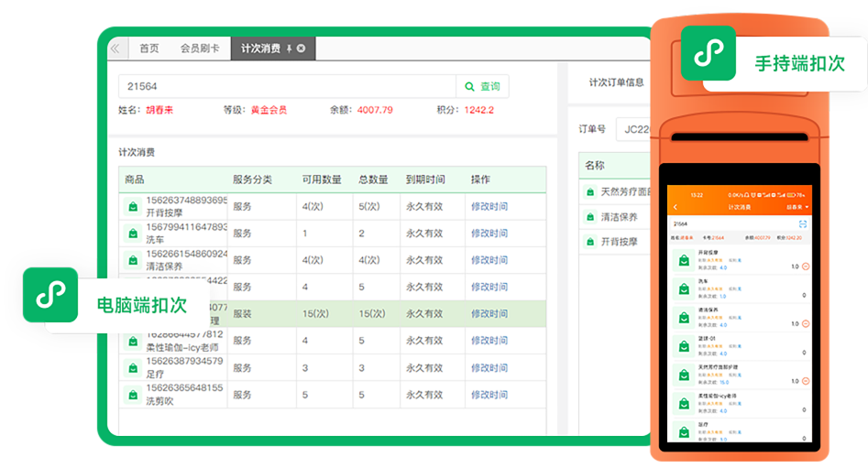Close the 计次消费 tab
The width and height of the screenshot is (868, 468).
(x=302, y=49)
